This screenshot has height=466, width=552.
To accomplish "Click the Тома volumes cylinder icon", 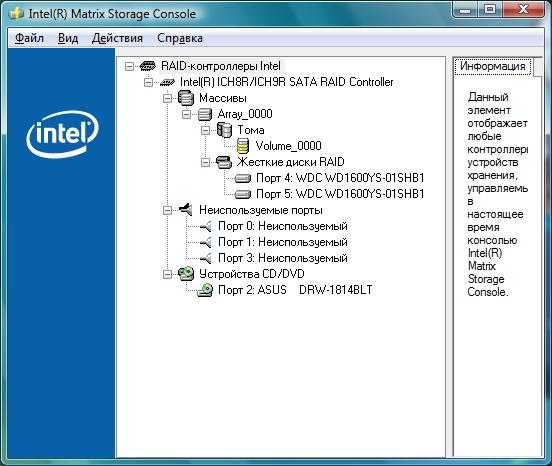I will (224, 130).
